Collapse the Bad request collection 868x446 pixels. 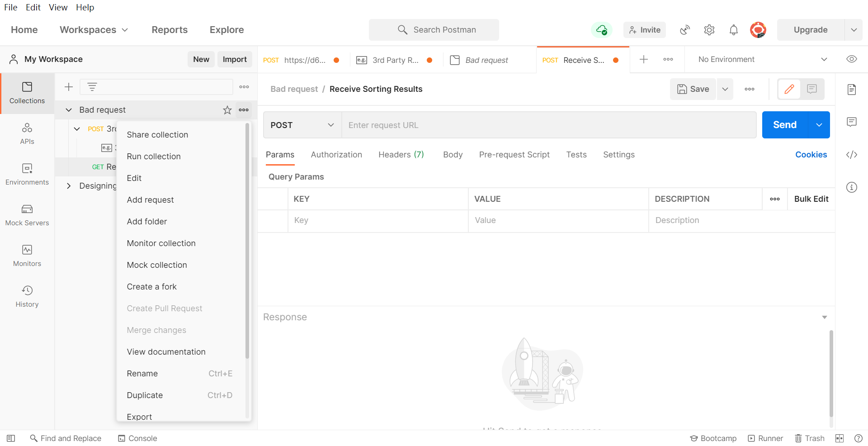69,110
